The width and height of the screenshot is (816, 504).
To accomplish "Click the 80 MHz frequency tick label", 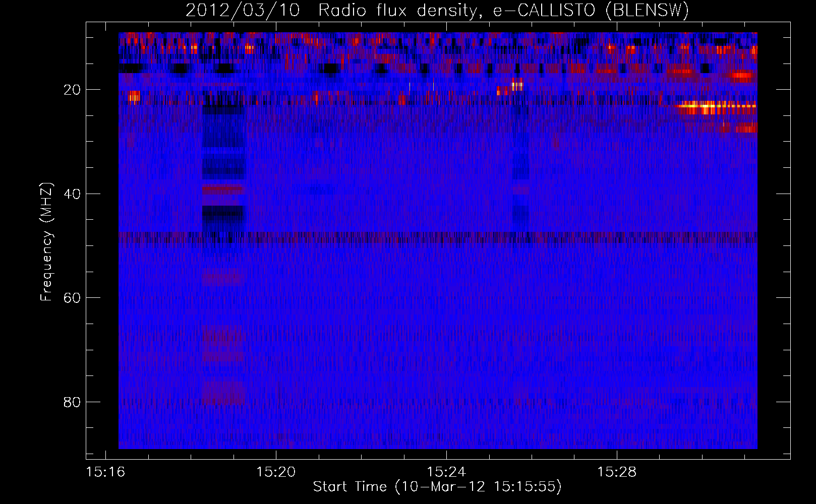I will 73,402.
